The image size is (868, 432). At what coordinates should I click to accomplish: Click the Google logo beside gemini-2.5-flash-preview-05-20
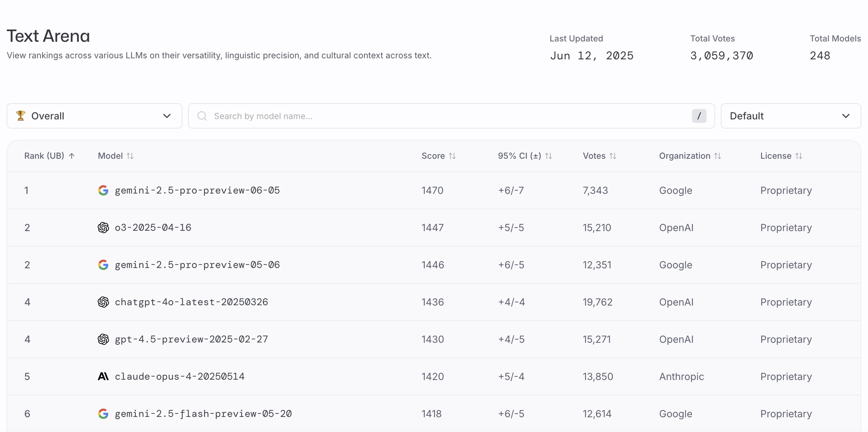point(103,414)
